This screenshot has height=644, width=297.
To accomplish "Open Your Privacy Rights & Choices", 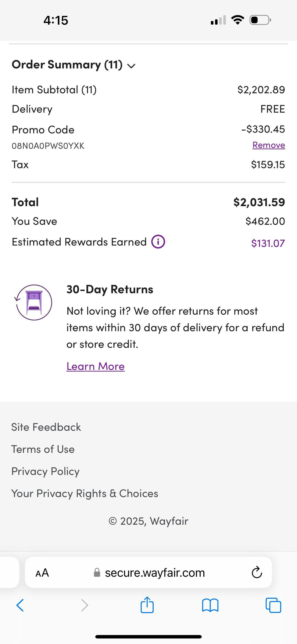I will click(x=85, y=493).
